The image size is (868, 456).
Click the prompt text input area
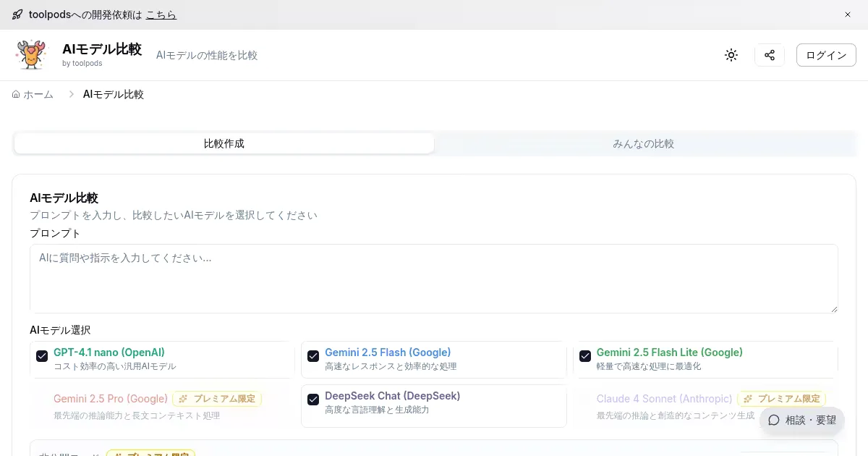click(x=434, y=279)
